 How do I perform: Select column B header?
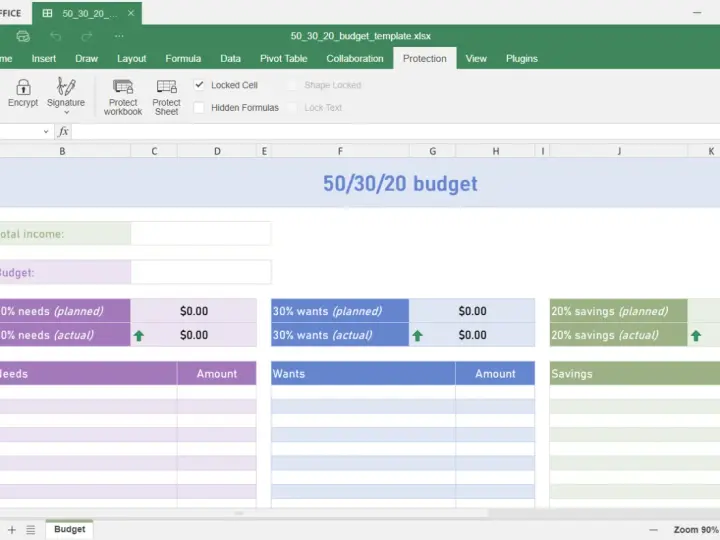coord(62,151)
